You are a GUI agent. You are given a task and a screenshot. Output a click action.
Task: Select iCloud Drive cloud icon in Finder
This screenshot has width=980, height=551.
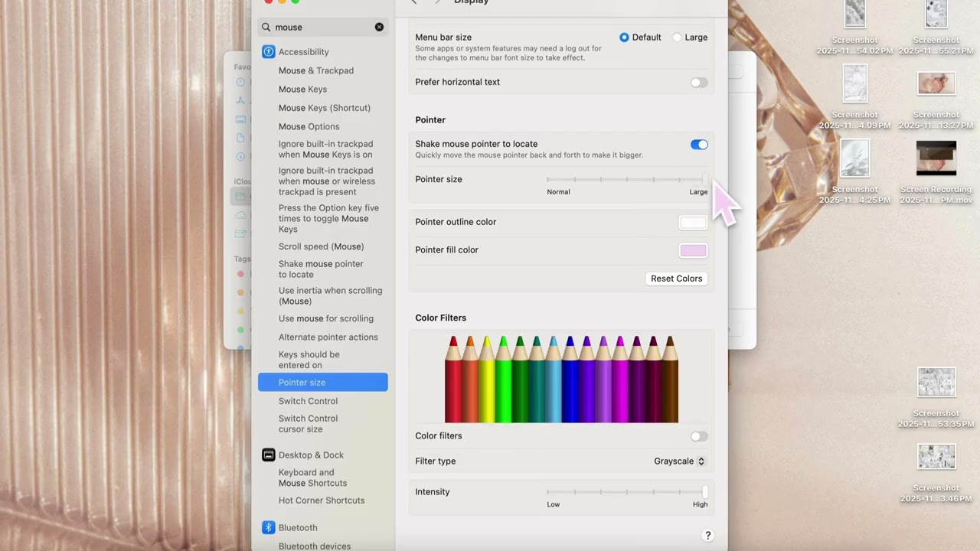(240, 215)
